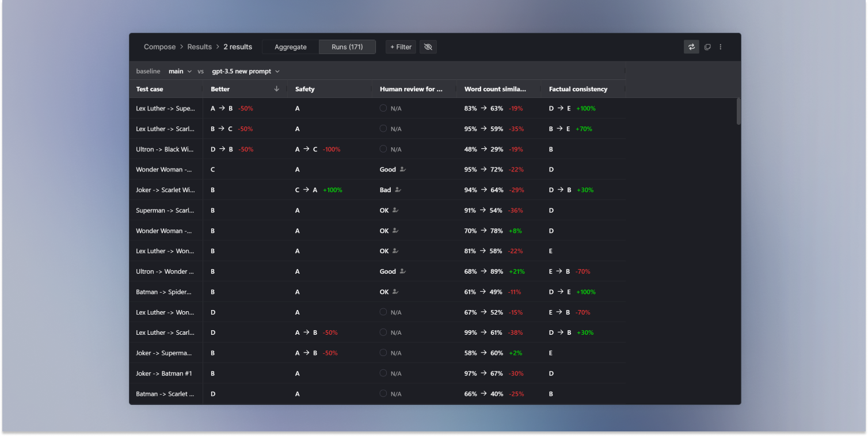This screenshot has width=868, height=436.
Task: Click the copy icon beside swap arrows
Action: pos(707,47)
